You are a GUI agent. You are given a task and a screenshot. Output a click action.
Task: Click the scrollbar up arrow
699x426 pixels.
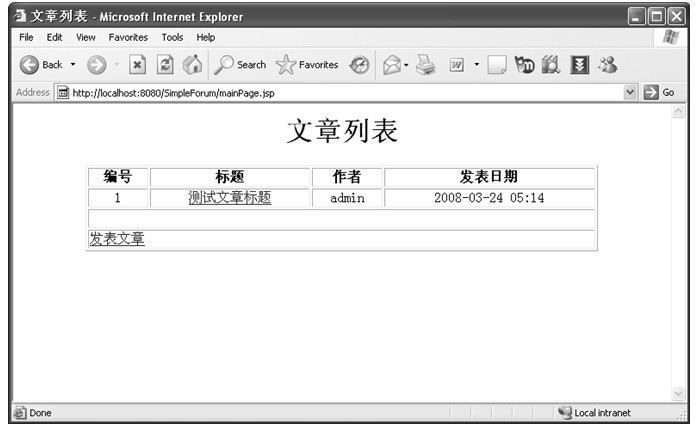click(678, 111)
